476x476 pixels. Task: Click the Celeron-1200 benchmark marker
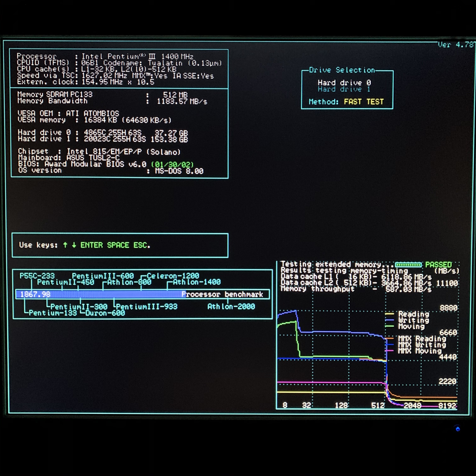click(x=173, y=276)
